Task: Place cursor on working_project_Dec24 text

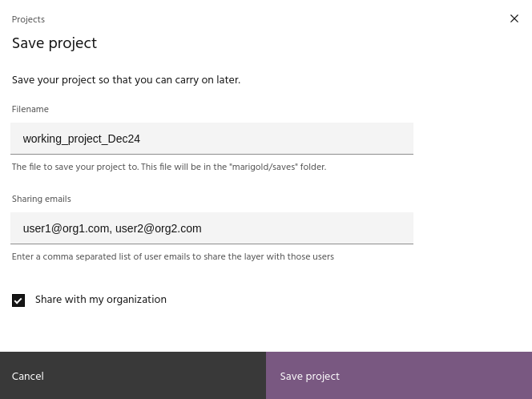Action: coord(81,139)
